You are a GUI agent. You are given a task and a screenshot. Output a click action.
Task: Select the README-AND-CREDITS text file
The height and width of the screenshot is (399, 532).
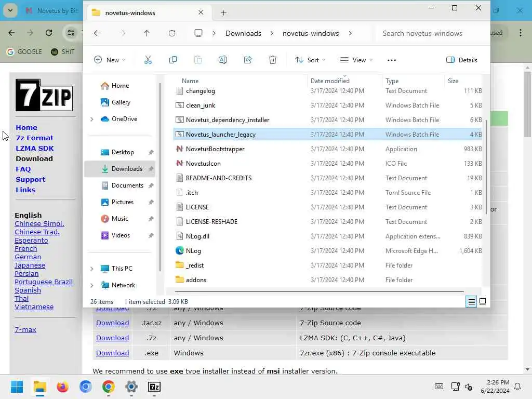327,178
